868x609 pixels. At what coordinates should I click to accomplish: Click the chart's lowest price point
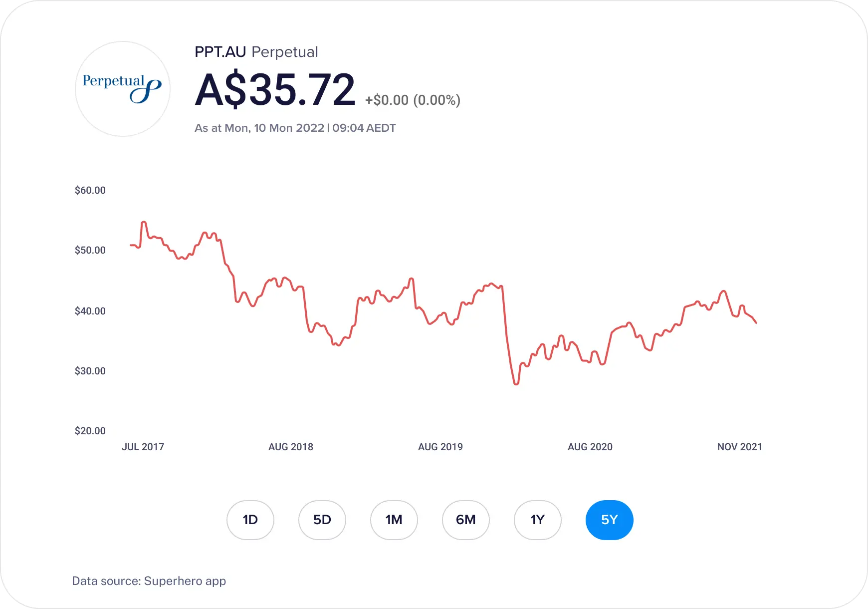(x=516, y=383)
